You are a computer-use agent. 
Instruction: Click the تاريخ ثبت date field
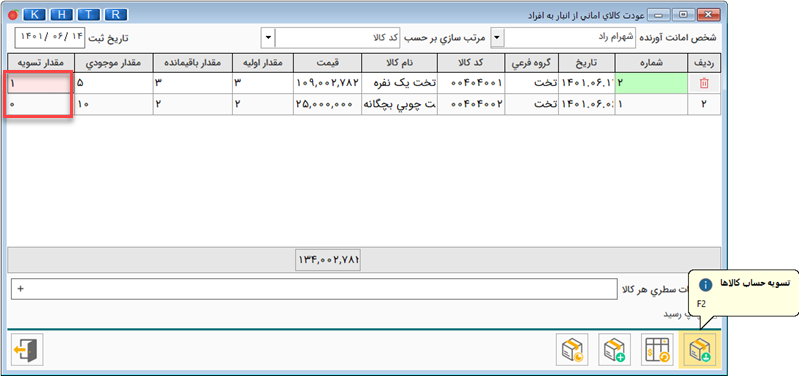[x=51, y=38]
